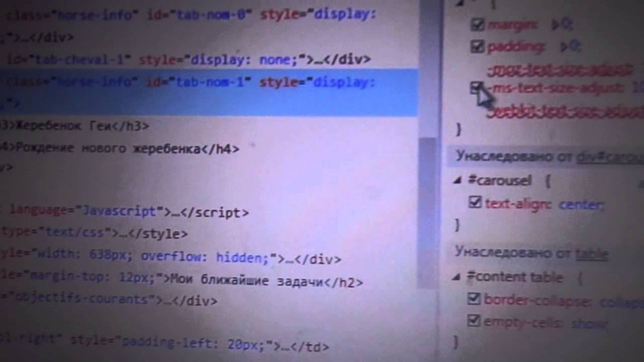The width and height of the screenshot is (644, 362).
Task: Click the struck-out -webkit-text-size-adjust property
Action: tap(566, 112)
